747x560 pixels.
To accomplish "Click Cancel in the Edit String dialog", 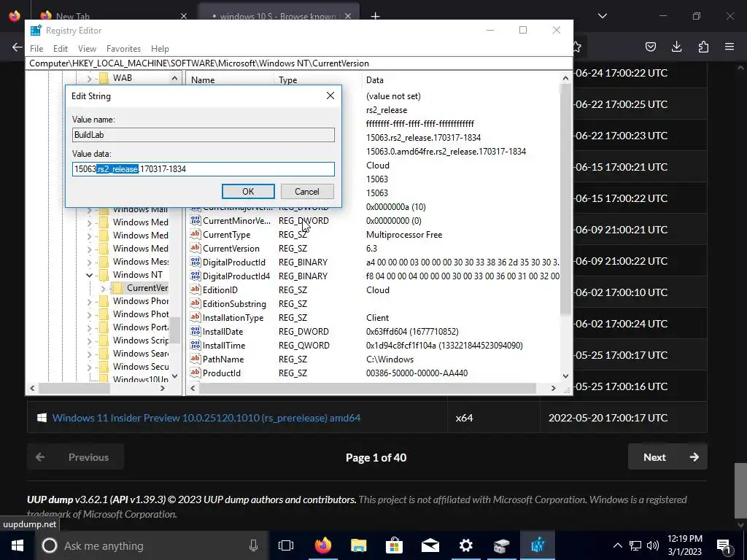I will tap(307, 192).
